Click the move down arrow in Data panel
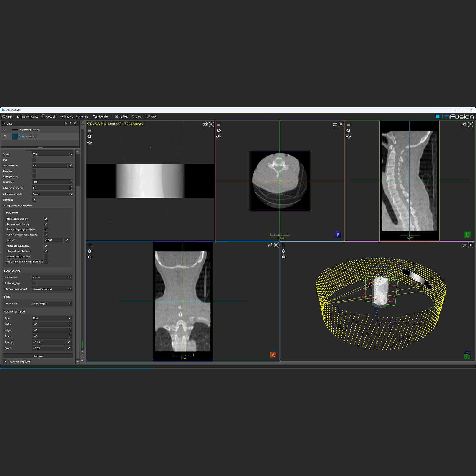This screenshot has height=476, width=476. coord(66,123)
